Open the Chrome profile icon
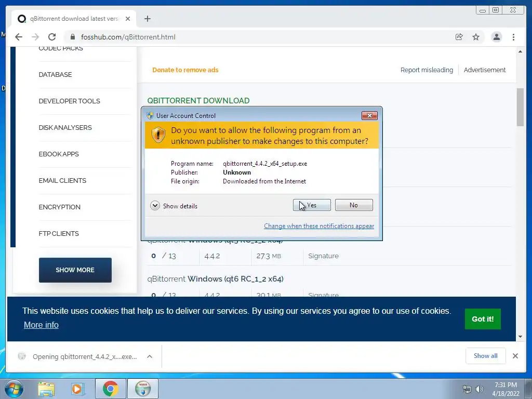Screen dimensions: 532x399 [496, 37]
